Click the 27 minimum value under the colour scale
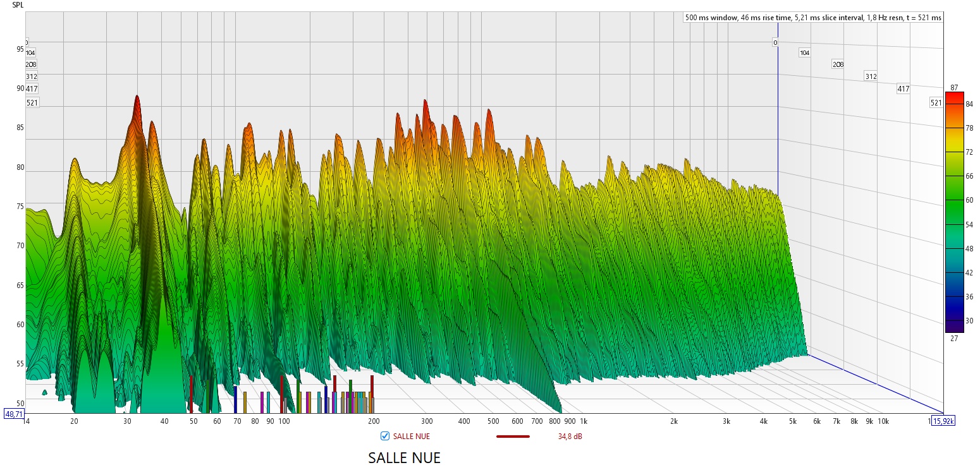Image resolution: width=980 pixels, height=470 pixels. tap(954, 337)
